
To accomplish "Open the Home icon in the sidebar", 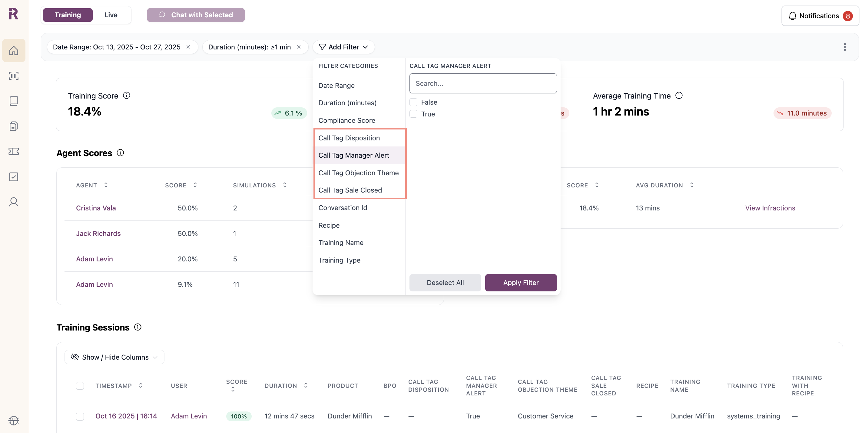I will (x=14, y=50).
